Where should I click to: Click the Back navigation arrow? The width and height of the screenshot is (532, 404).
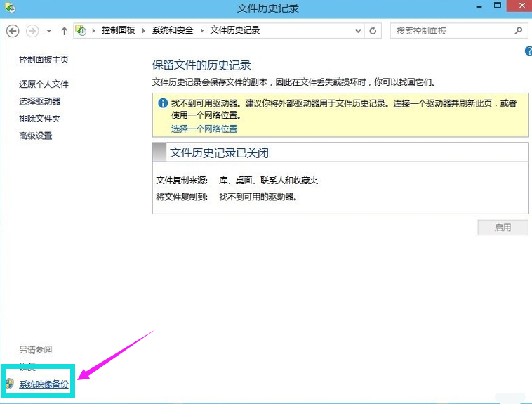click(x=12, y=31)
